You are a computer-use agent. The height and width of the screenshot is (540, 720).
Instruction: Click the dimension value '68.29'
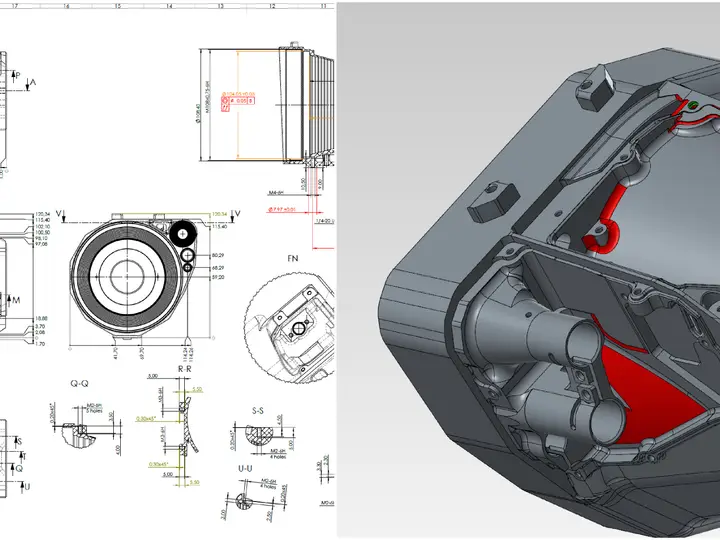(218, 268)
